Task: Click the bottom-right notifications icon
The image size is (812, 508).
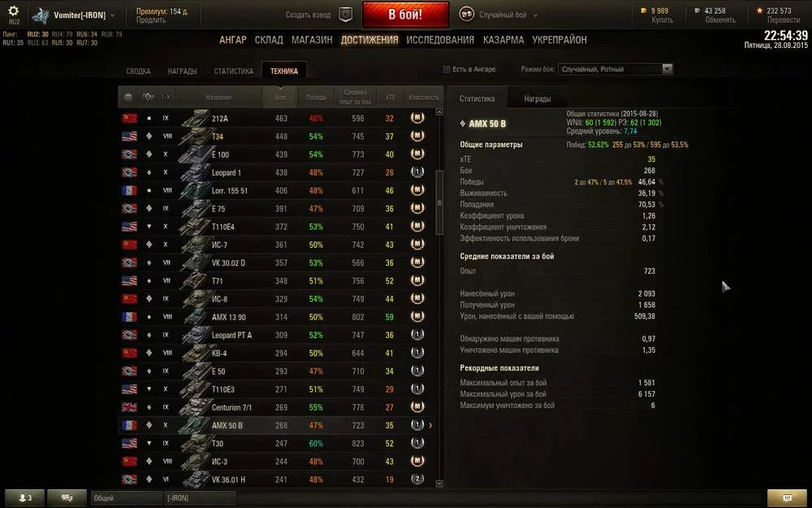Action: click(787, 498)
